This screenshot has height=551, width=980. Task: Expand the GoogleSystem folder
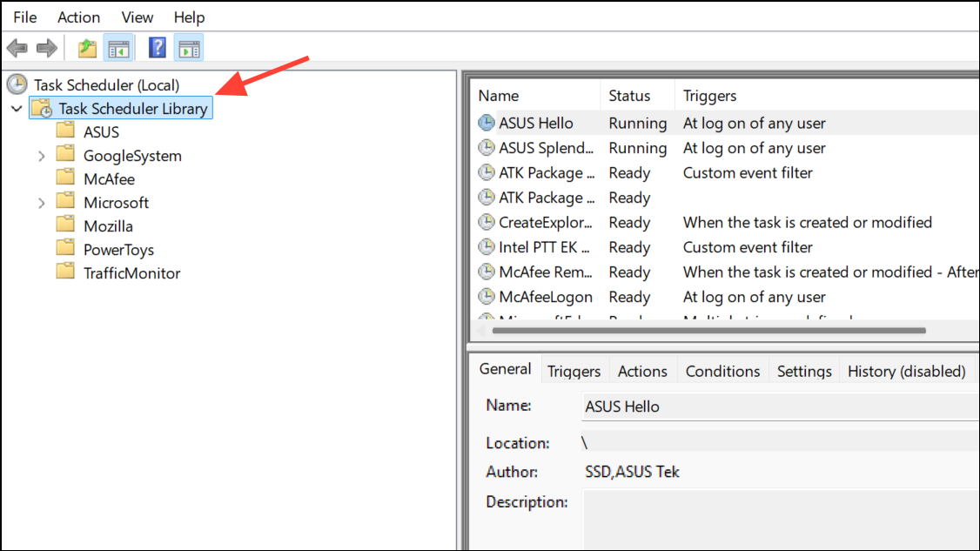coord(41,156)
